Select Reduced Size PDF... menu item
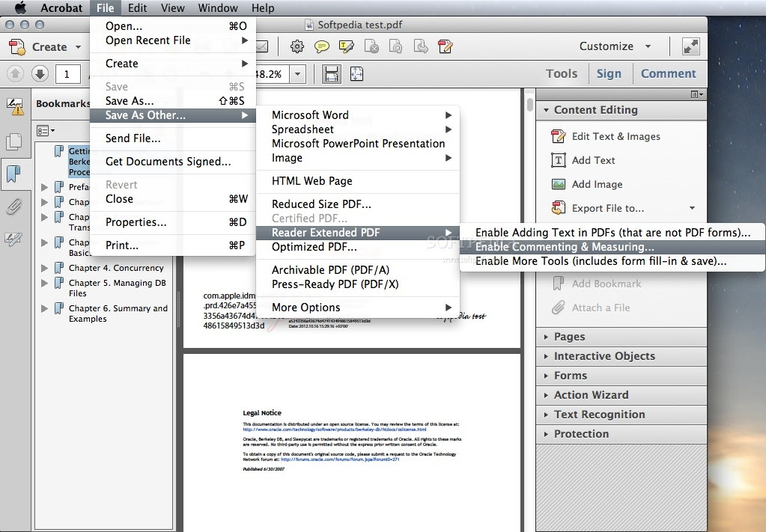766x532 pixels. 358,204
